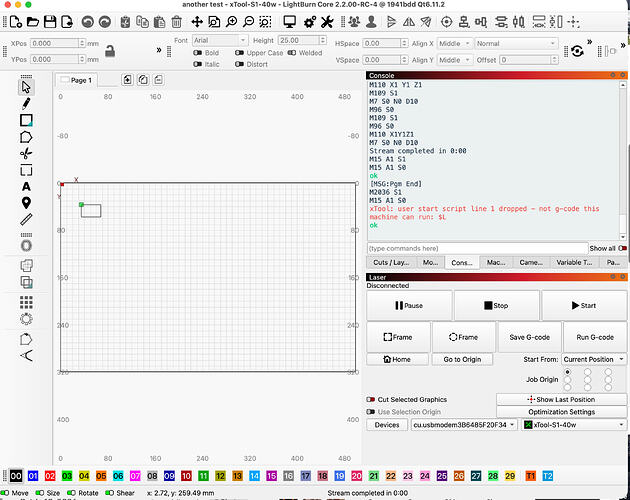Click the Redo arrow icon
The width and height of the screenshot is (630, 500).
pyautogui.click(x=105, y=21)
